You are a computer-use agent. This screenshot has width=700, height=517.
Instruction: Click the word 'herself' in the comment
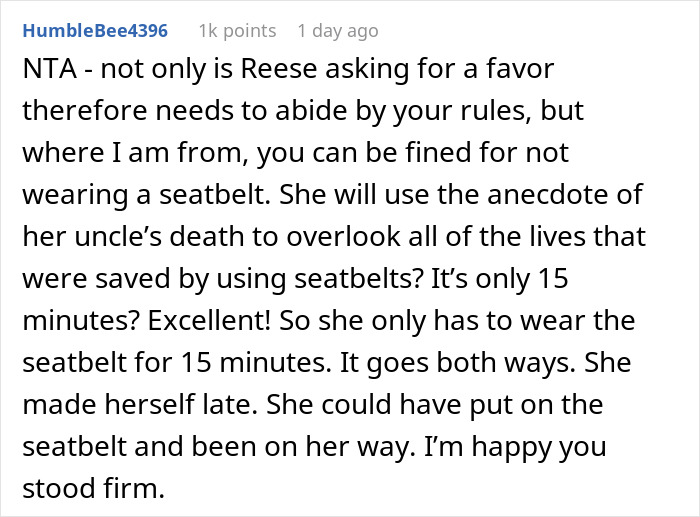coord(150,404)
